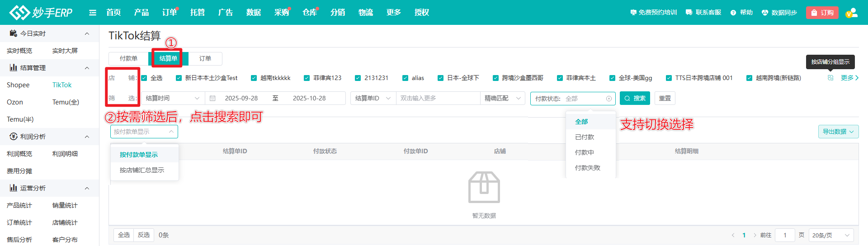Expand 更多 stores link

coord(849,78)
